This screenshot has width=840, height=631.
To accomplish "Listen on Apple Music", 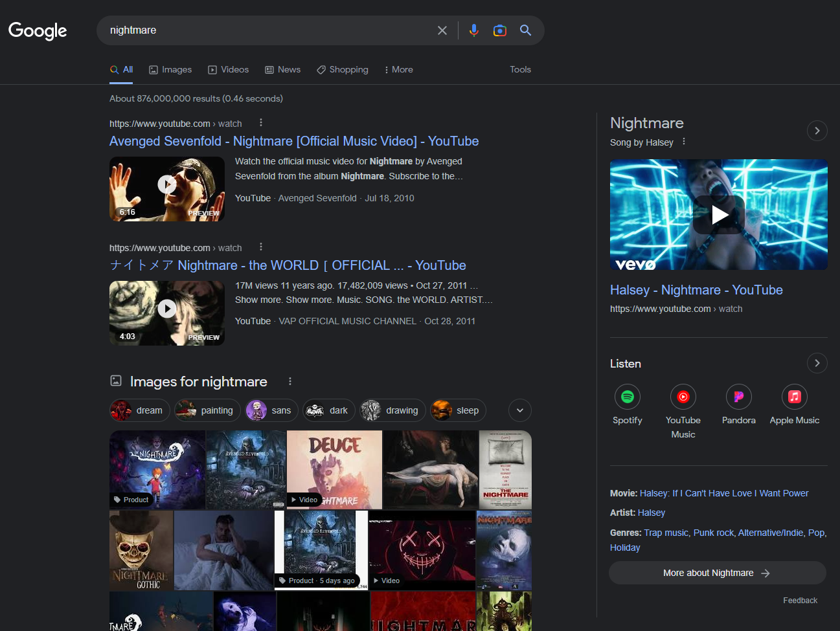I will pos(794,397).
